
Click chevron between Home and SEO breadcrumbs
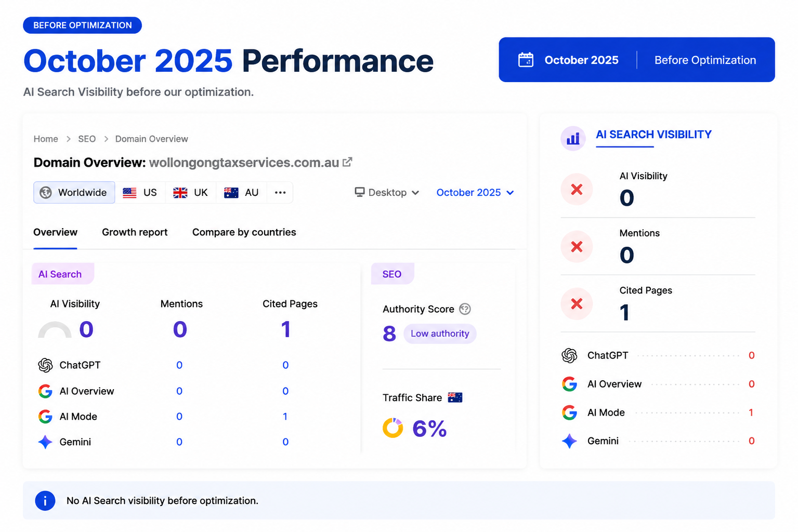[68, 139]
